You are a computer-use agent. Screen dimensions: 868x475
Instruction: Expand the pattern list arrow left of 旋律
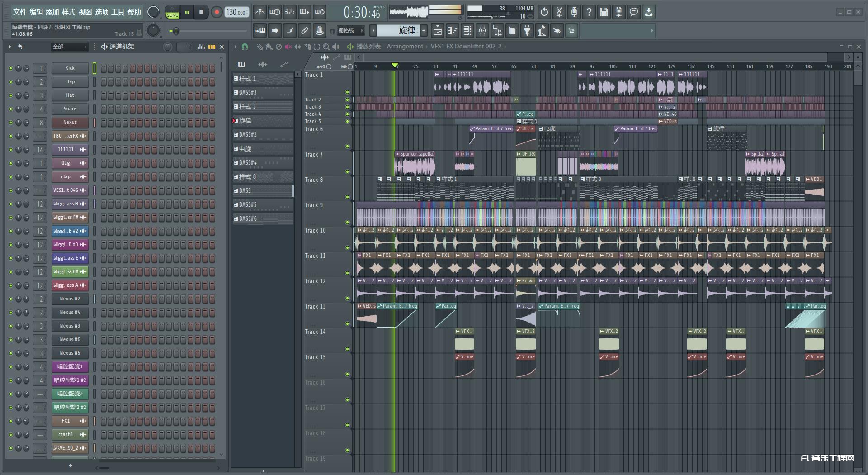point(373,31)
